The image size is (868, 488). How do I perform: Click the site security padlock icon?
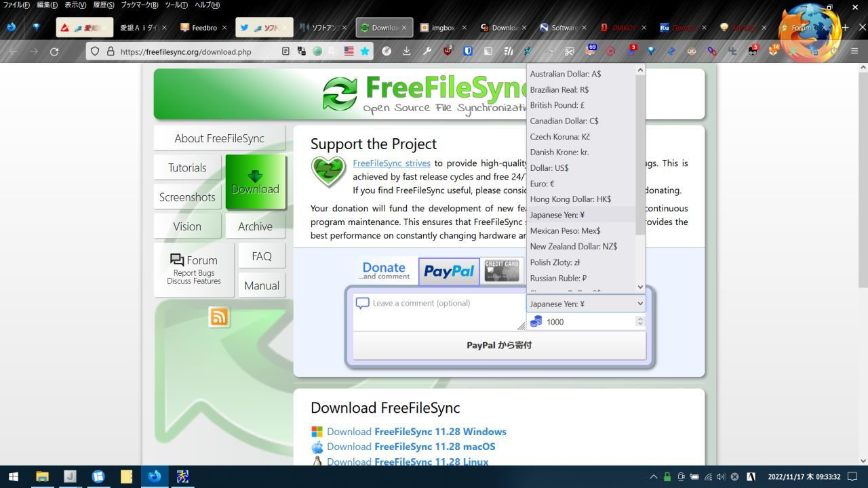pos(111,52)
